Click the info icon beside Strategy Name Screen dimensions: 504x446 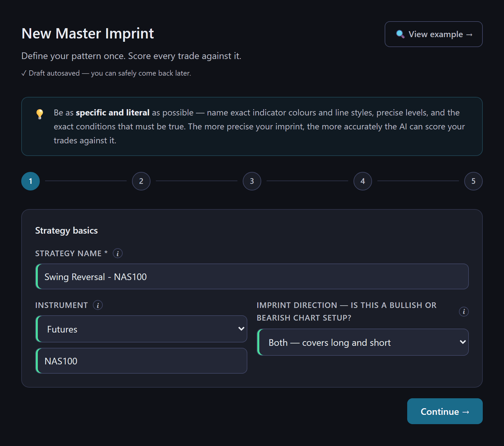click(x=118, y=253)
